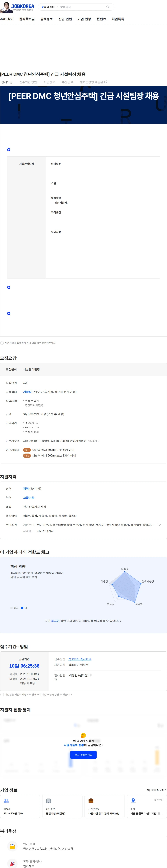The image size is (167, 868).
Task: Open the 지도보기 link beside 관리지원센터
Action: [x=92, y=441]
